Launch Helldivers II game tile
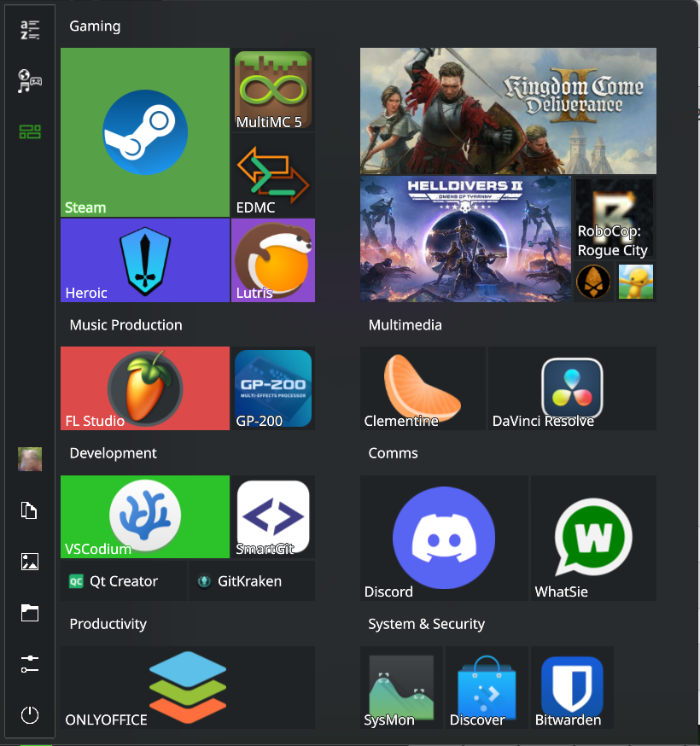 pos(465,239)
